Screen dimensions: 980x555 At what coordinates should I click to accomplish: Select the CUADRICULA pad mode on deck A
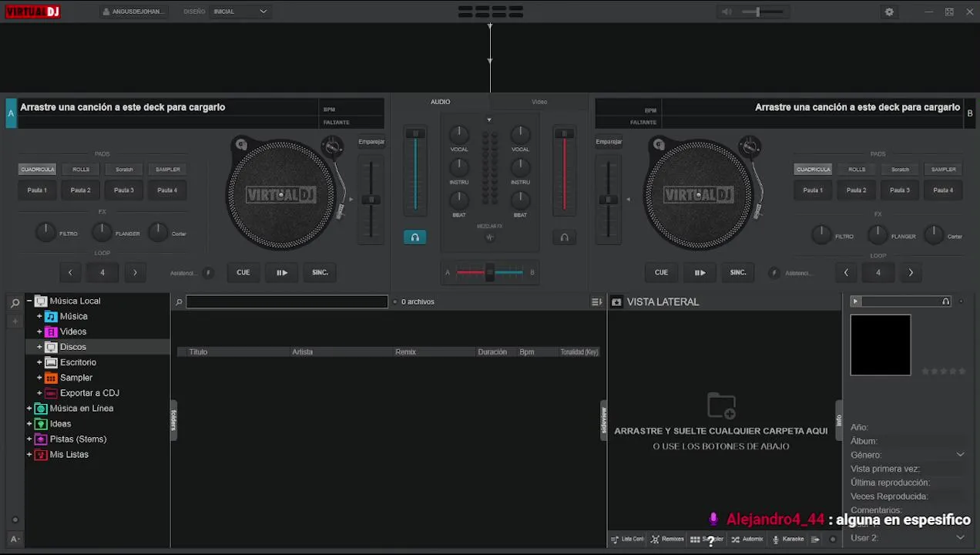click(x=37, y=170)
